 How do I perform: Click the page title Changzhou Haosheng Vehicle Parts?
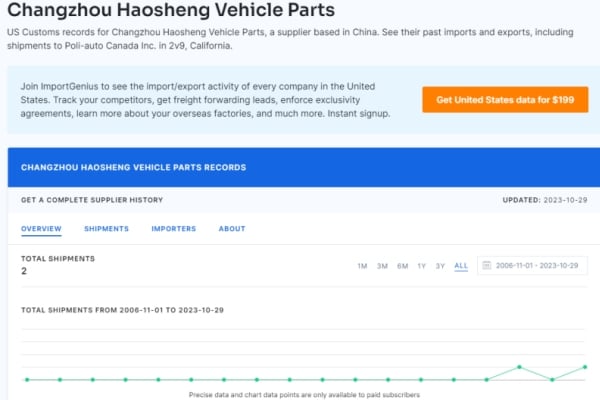pos(171,10)
